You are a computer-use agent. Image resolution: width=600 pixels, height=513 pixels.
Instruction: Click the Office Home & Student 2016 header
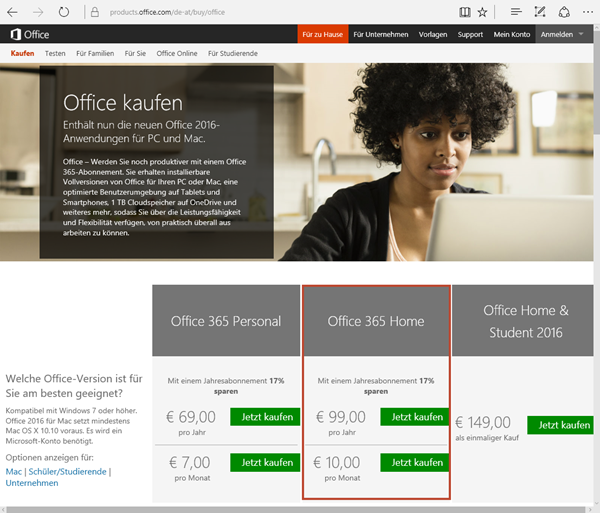[x=523, y=321]
